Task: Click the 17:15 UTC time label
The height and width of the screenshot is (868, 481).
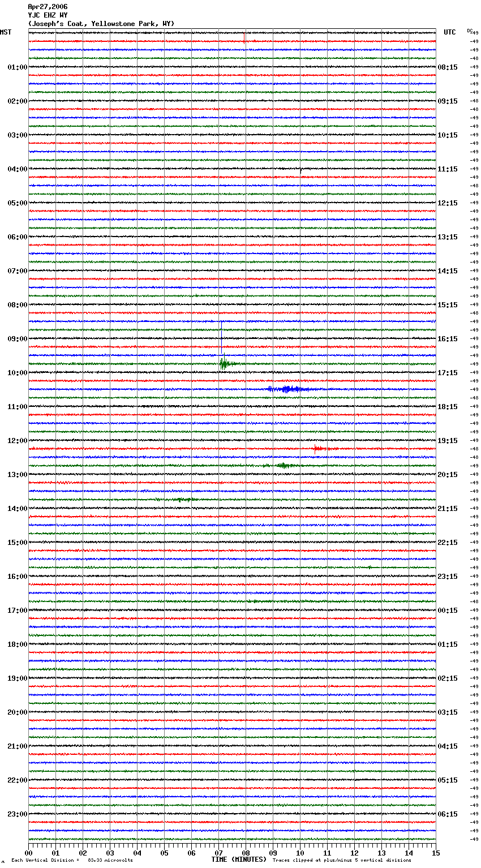Action: click(x=448, y=373)
